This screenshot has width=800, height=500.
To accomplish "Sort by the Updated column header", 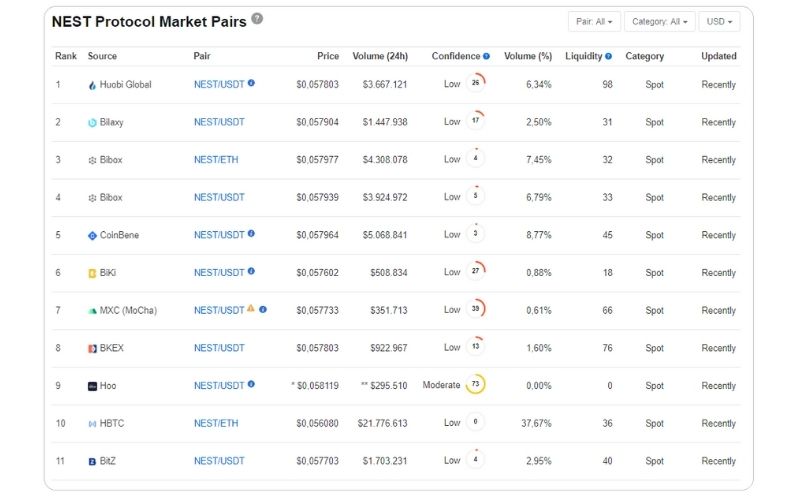I will tap(718, 56).
